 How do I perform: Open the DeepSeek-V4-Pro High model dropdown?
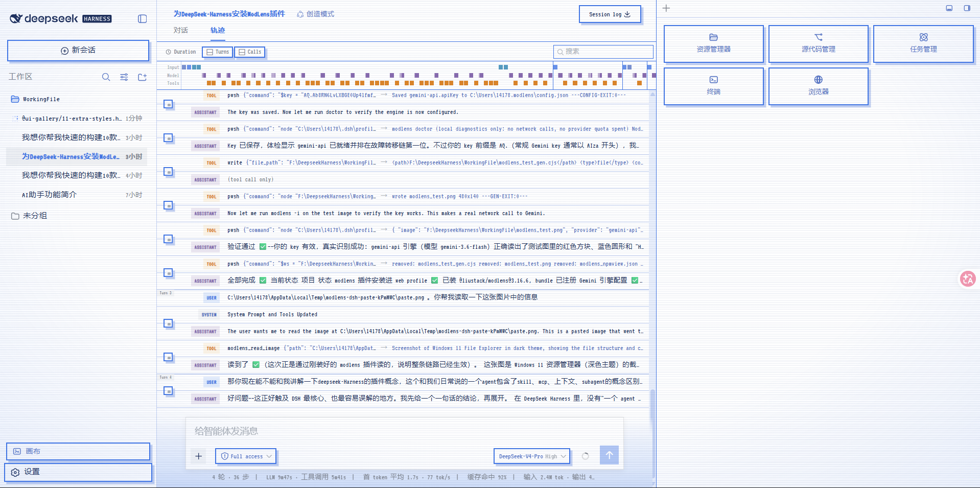(x=532, y=456)
